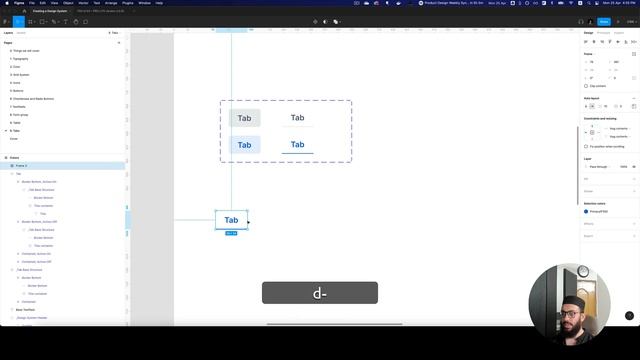Screen dimensions: 640x360
Task: Click the Mask icon in toolbar
Action: click(x=325, y=22)
